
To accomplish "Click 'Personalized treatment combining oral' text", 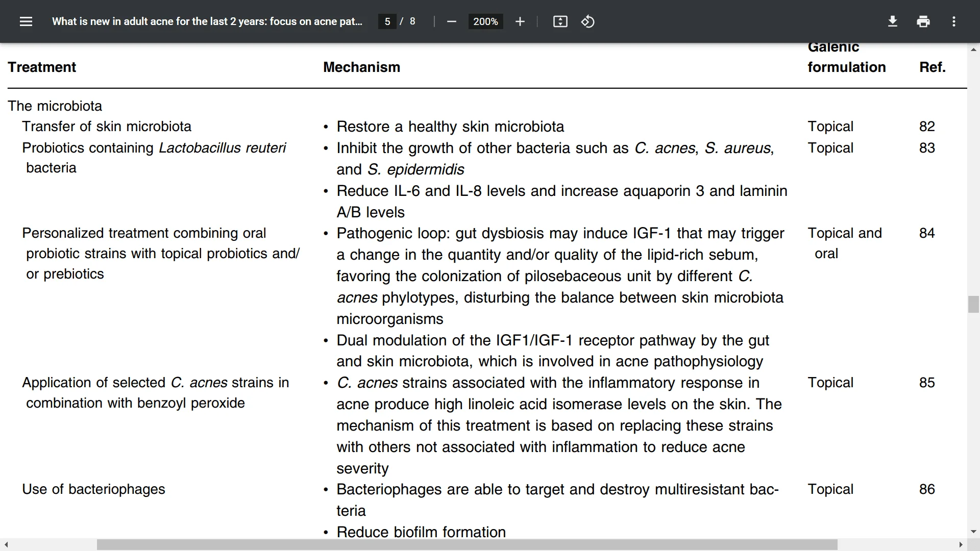I will [x=144, y=233].
